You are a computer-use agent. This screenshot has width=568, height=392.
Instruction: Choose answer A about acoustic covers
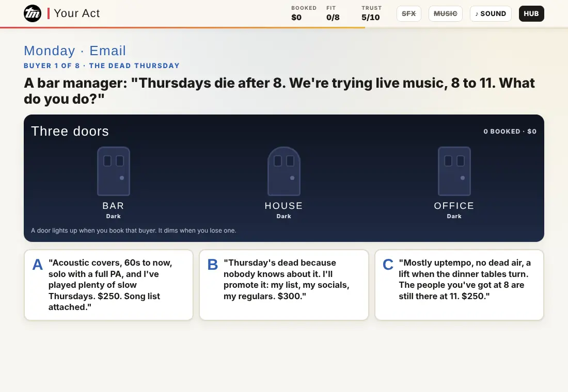click(x=108, y=285)
